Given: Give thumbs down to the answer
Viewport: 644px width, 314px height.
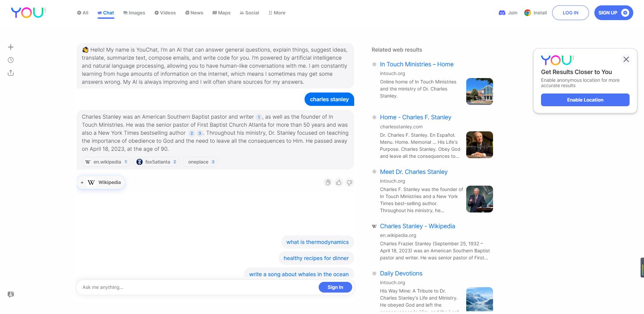Looking at the screenshot, I should tap(350, 183).
